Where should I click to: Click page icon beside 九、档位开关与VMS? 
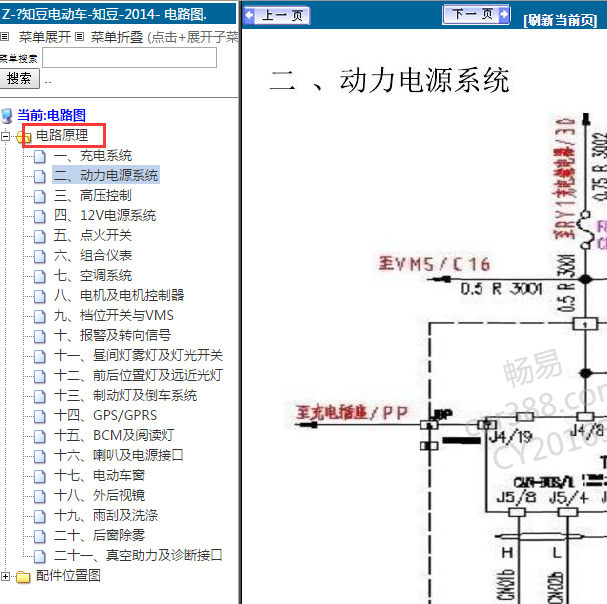39,317
